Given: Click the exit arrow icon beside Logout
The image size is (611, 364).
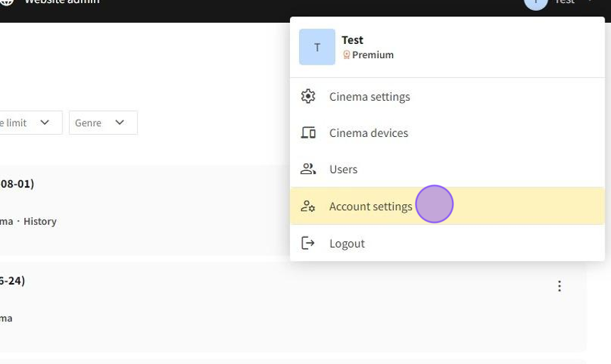Looking at the screenshot, I should 308,243.
